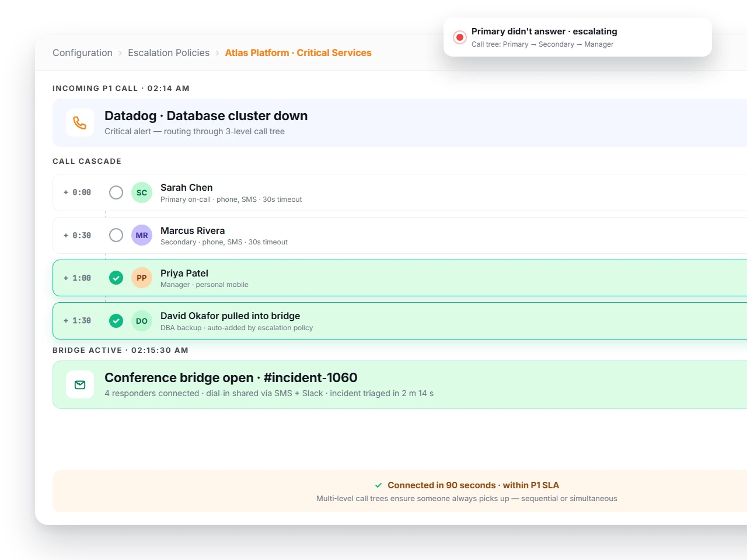747x560 pixels.
Task: Click David Okafor's DO avatar
Action: pyautogui.click(x=142, y=321)
